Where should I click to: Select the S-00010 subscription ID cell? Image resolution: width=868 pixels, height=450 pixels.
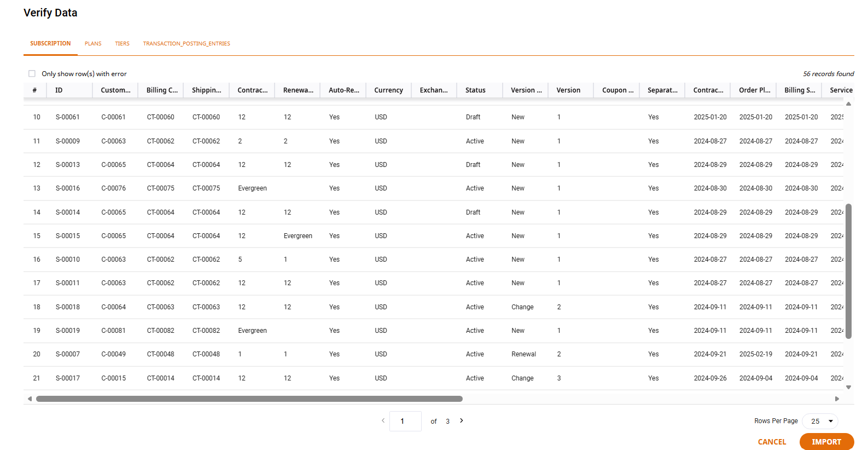(68, 259)
